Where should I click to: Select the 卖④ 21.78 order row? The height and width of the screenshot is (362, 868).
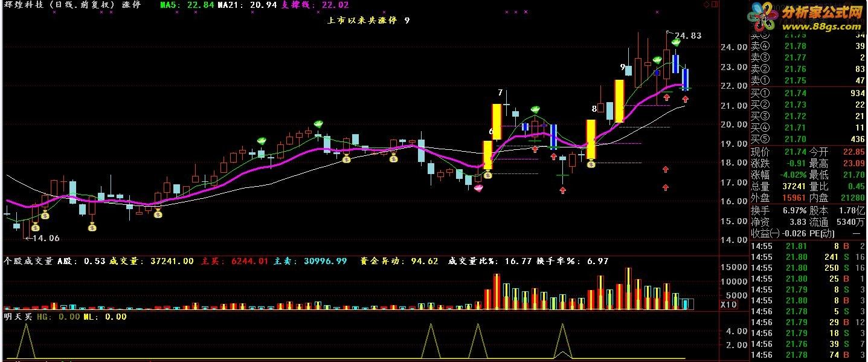pyautogui.click(x=808, y=46)
